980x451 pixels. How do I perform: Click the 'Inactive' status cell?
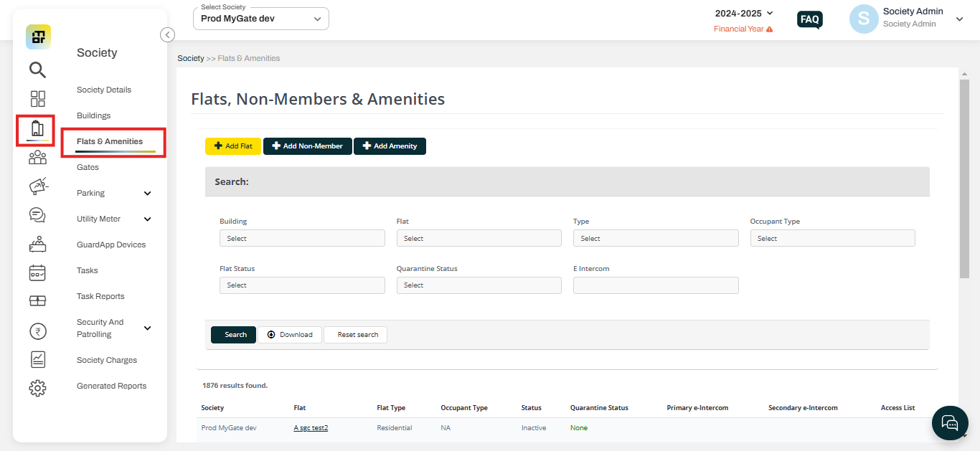[x=534, y=428]
